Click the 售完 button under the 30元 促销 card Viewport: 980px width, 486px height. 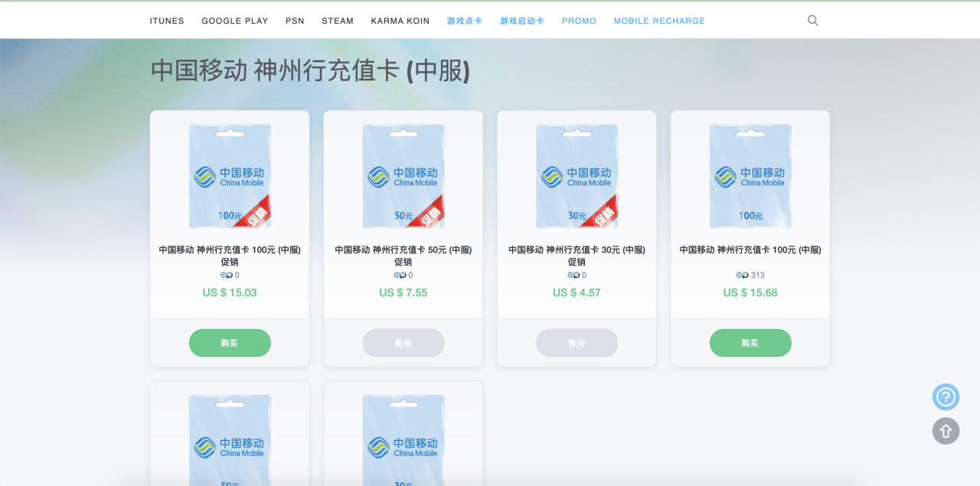[x=577, y=343]
